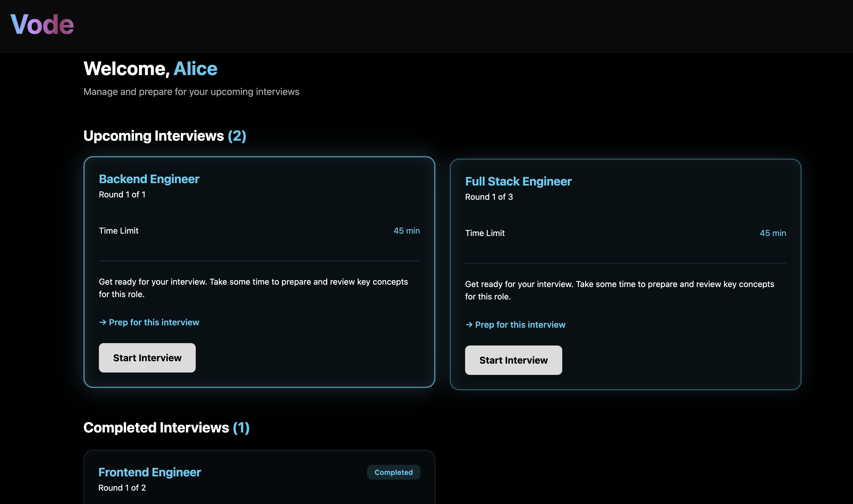Screen dimensions: 853x504
Task: Click Full Stack Engineer 45 min value
Action: [x=773, y=233]
